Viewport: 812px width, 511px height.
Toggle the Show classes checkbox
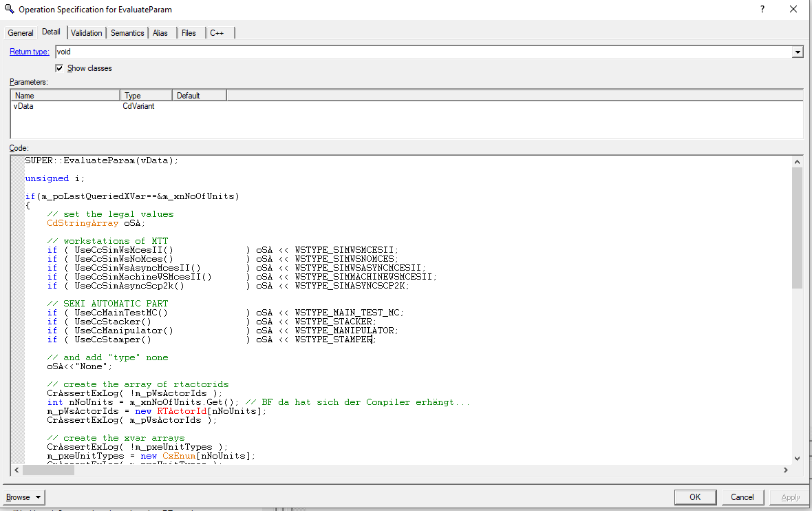coord(59,67)
